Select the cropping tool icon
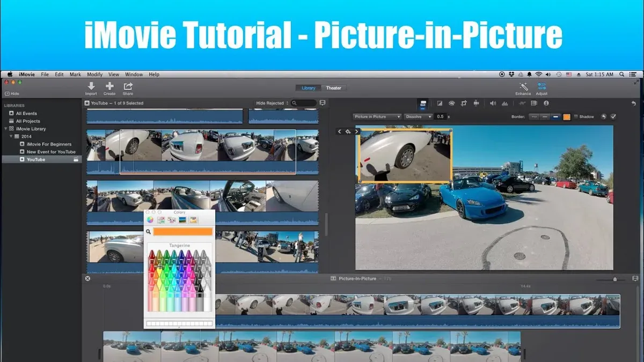Image resolution: width=644 pixels, height=362 pixels. (463, 103)
